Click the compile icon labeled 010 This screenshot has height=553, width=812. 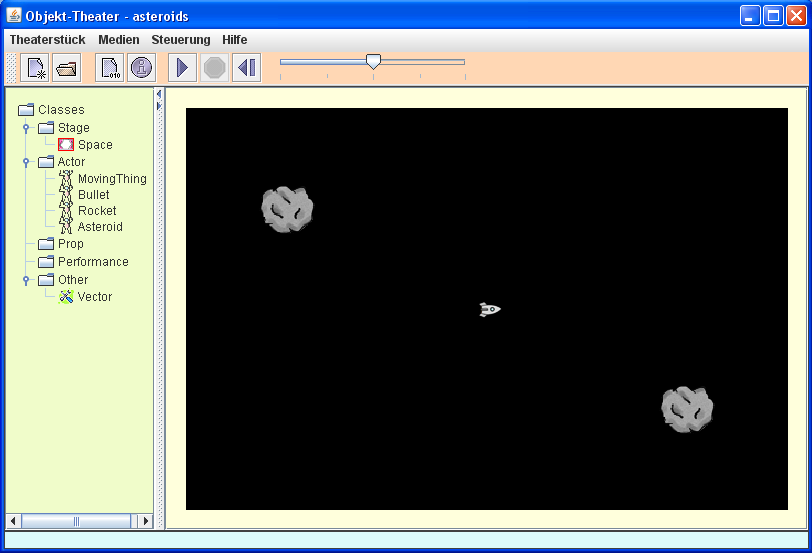tap(110, 68)
